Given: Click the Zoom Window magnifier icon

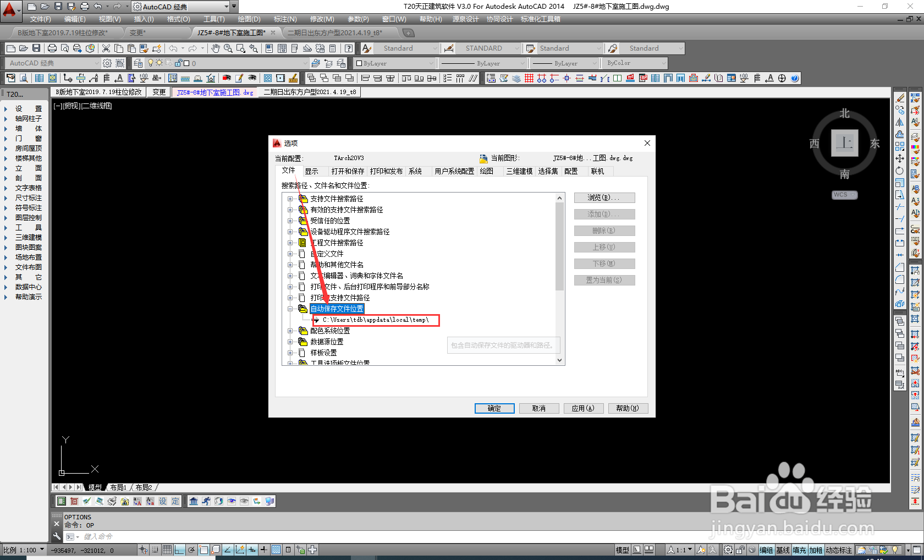Looking at the screenshot, I should tap(241, 48).
